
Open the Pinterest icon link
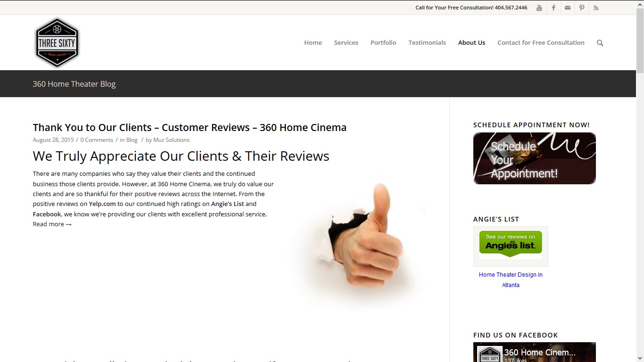pos(582,8)
